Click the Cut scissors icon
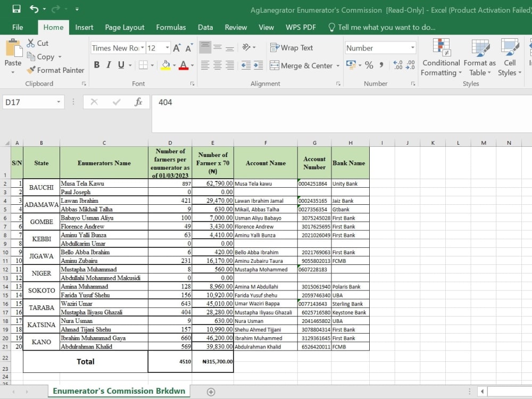 [30, 43]
